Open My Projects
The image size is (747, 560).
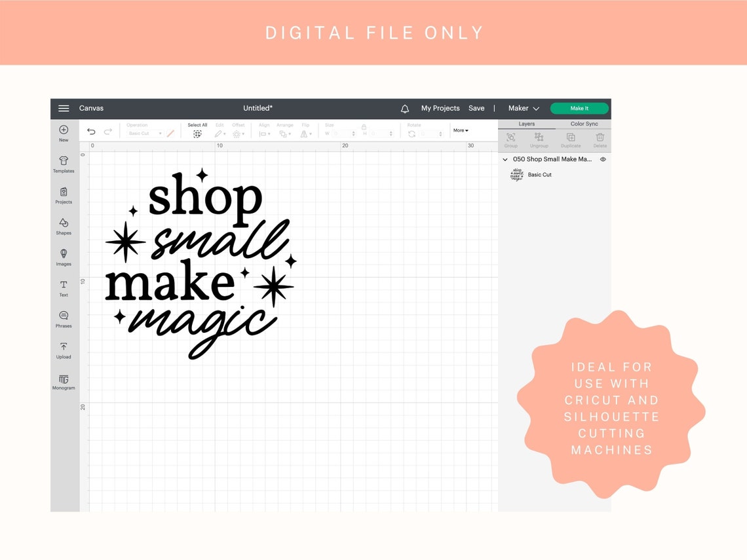tap(440, 108)
